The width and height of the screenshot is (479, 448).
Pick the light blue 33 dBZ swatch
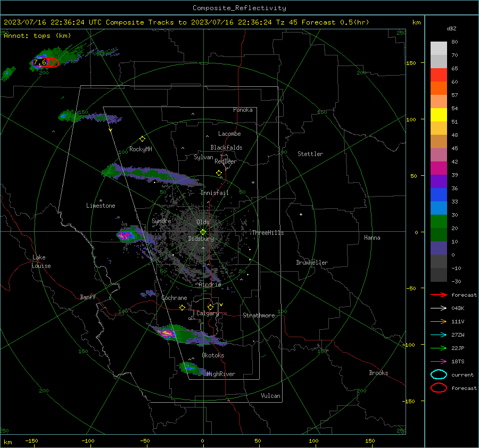[x=439, y=208]
